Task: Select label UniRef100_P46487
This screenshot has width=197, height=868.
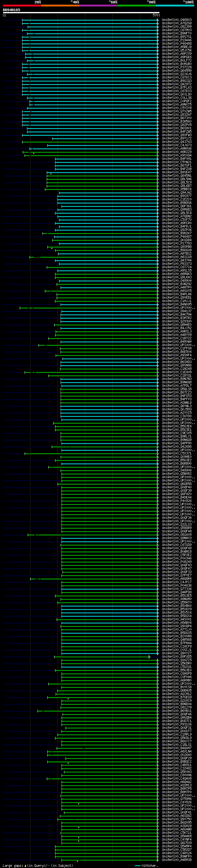Action: pos(177,236)
